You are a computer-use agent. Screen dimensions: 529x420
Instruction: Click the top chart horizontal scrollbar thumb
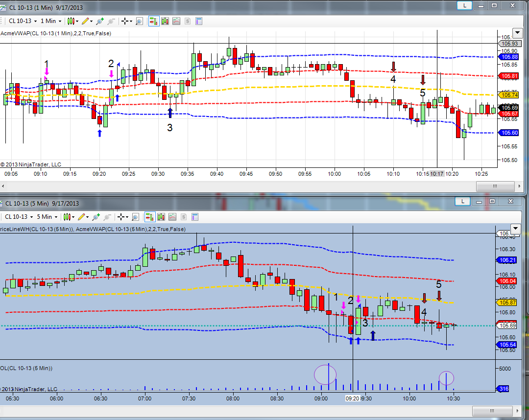coord(495,186)
